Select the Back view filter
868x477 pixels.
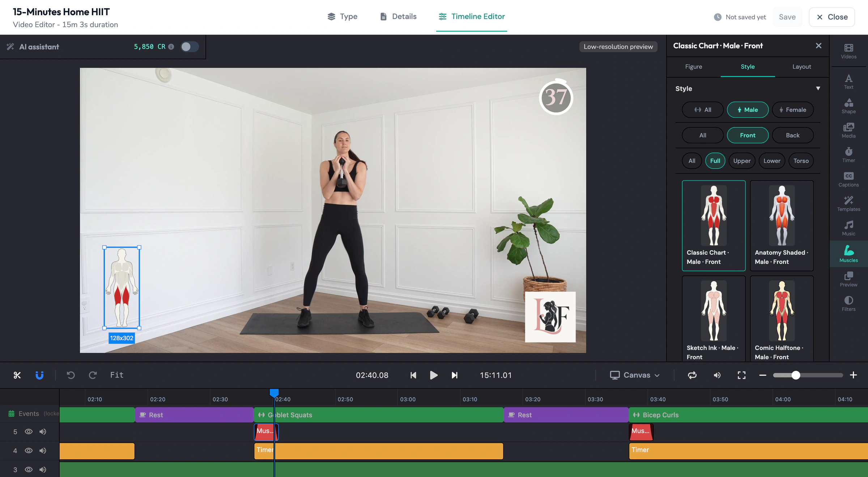(x=792, y=135)
